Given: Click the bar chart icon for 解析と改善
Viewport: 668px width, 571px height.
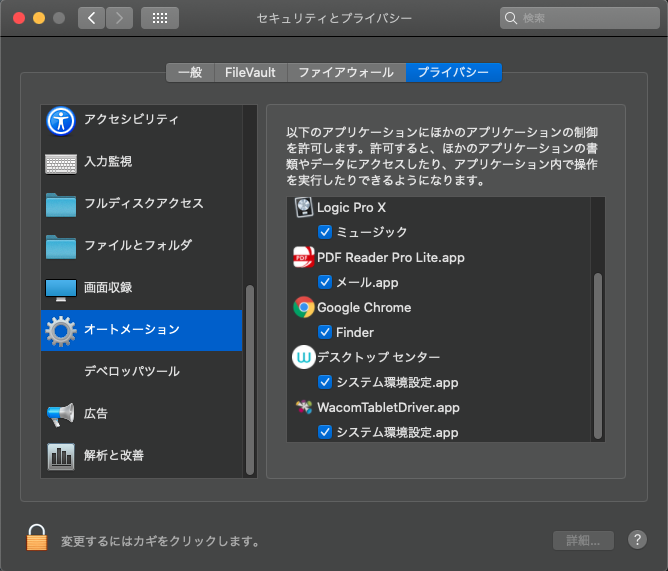Looking at the screenshot, I should [61, 457].
